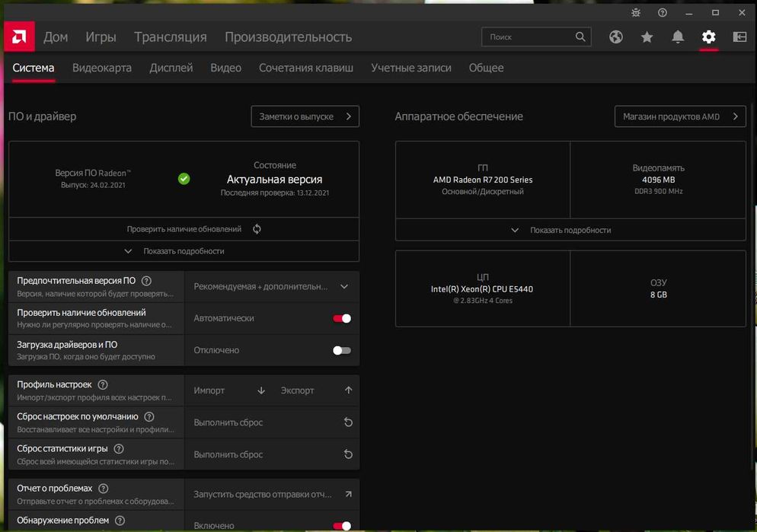757x532 pixels.
Task: Click help icon next to Профиль настроек
Action: (102, 384)
